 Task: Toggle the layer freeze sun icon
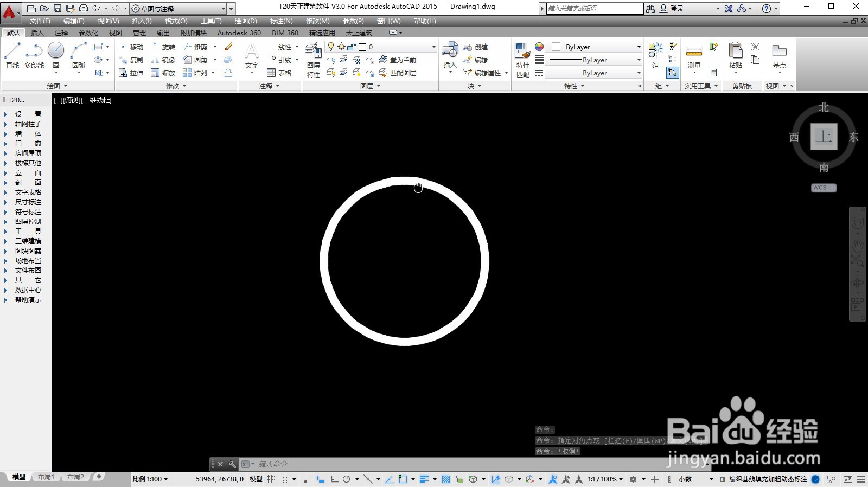341,47
